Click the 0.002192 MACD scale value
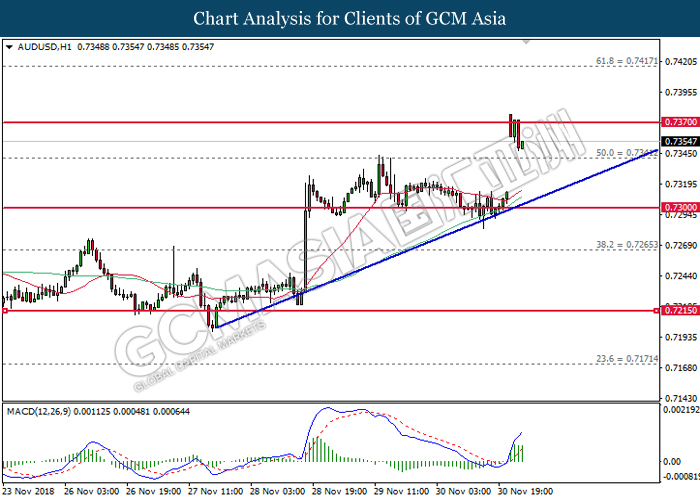This screenshot has width=700, height=500. pyautogui.click(x=681, y=410)
